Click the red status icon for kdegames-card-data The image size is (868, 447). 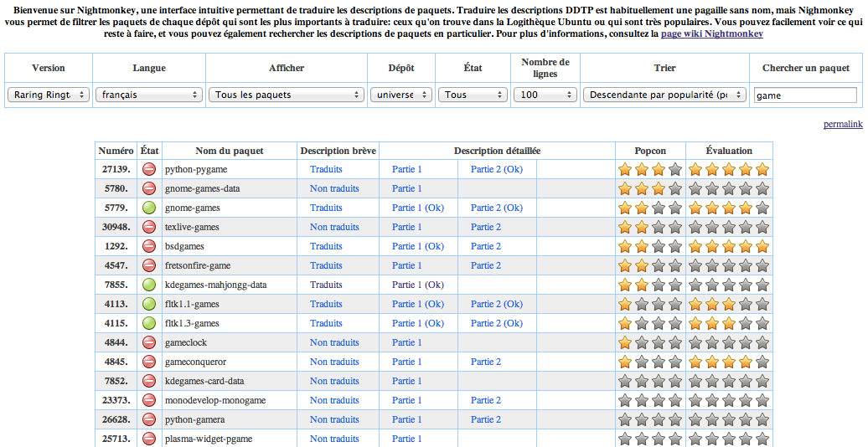[149, 381]
